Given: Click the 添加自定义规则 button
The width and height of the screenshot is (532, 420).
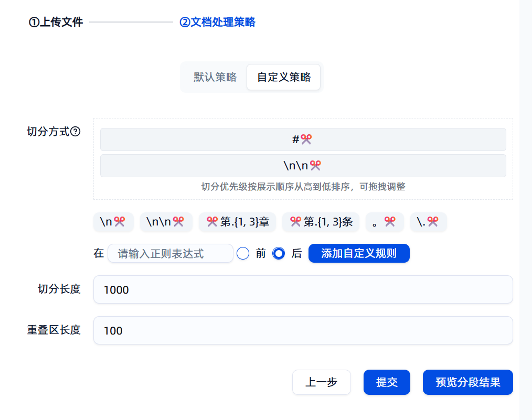Looking at the screenshot, I should (x=359, y=253).
